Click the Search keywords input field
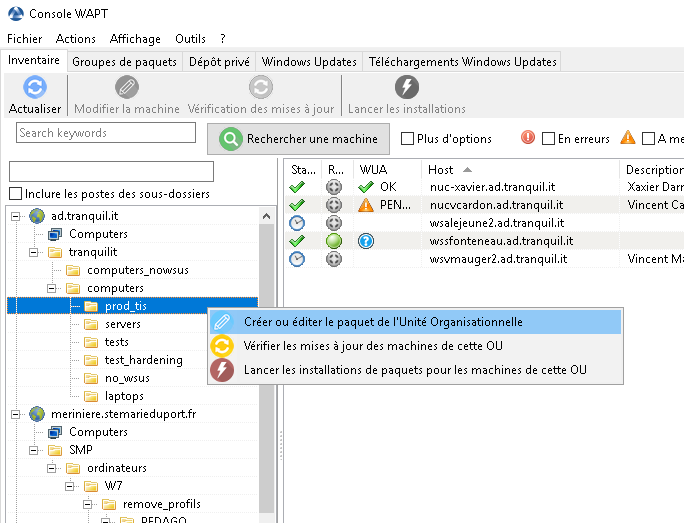Image resolution: width=684 pixels, height=523 pixels. [106, 133]
